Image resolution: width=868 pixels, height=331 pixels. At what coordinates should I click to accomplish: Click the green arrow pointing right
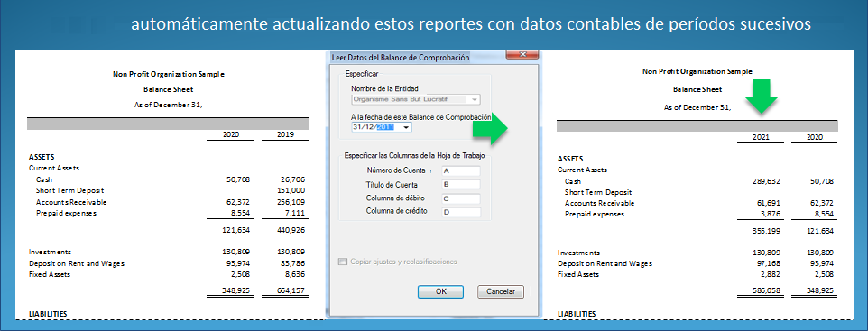[x=490, y=130]
